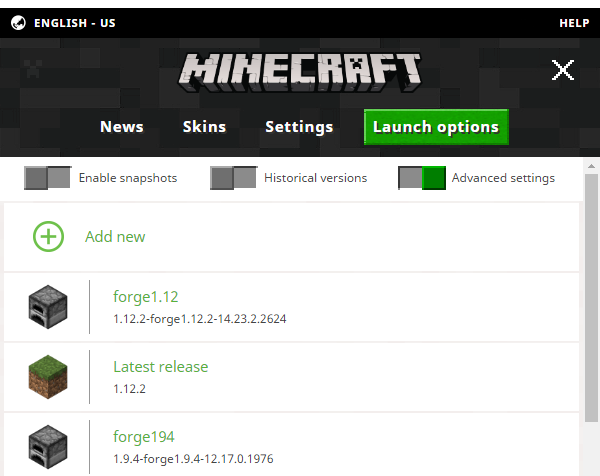Click the Add new profile text
The image size is (600, 476).
[x=115, y=237]
